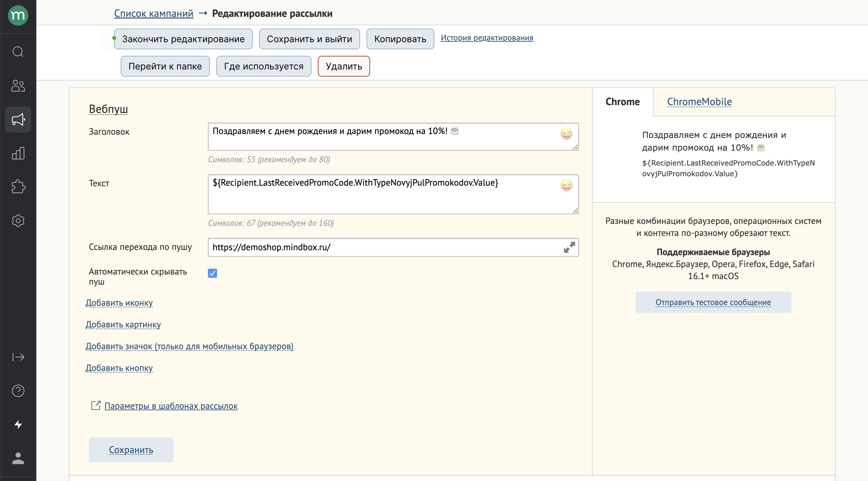Screen dimensions: 868x481
Task: Open История редактирования link
Action: 487,38
